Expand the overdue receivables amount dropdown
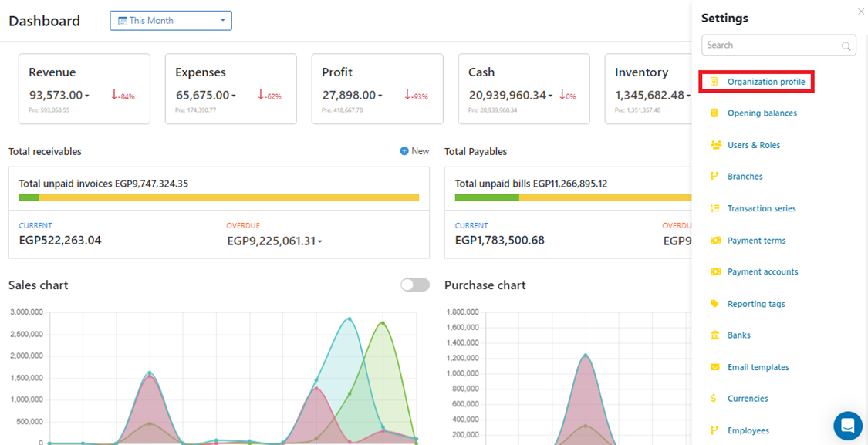868x445 pixels. point(320,242)
